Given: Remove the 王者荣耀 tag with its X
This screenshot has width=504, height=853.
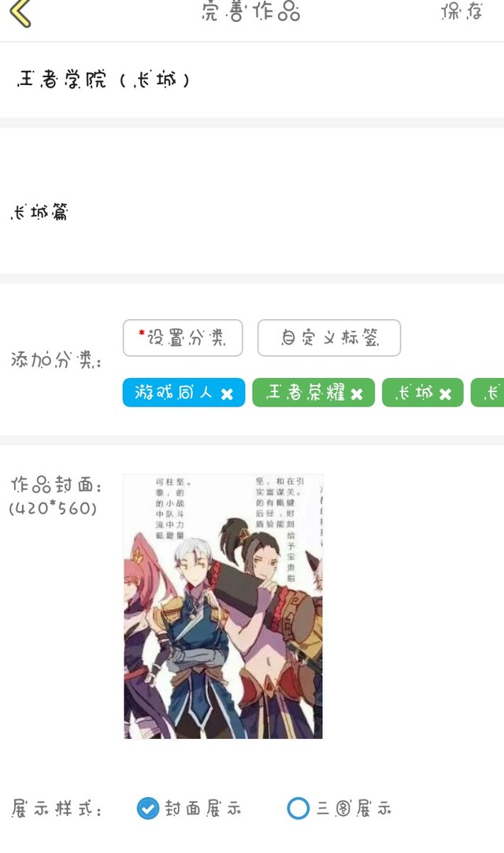Looking at the screenshot, I should pyautogui.click(x=357, y=395).
